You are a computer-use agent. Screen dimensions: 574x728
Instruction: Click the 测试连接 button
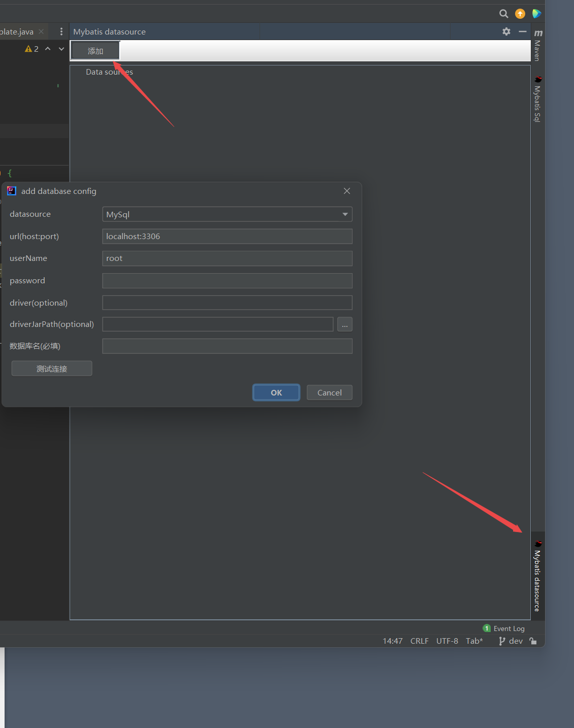52,369
